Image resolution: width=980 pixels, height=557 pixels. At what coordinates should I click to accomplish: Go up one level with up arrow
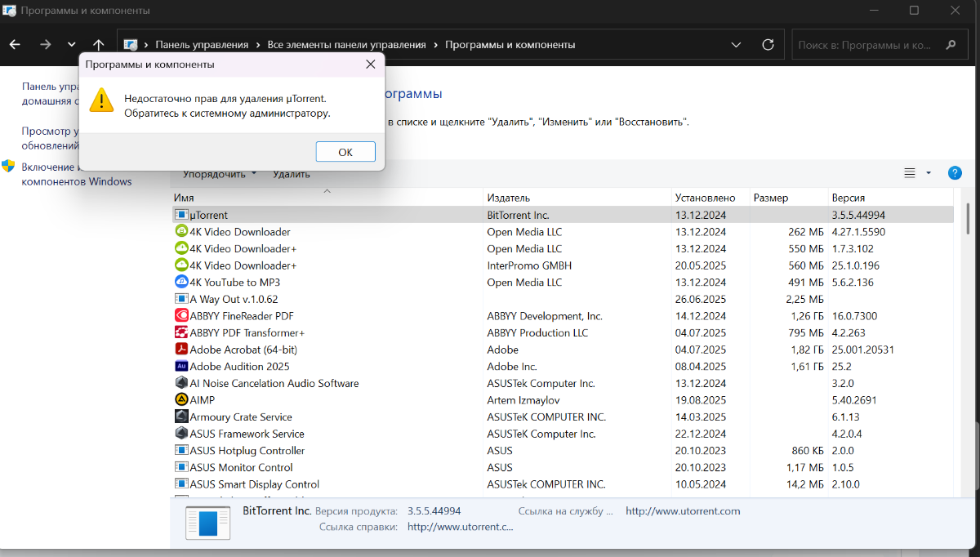click(x=99, y=45)
